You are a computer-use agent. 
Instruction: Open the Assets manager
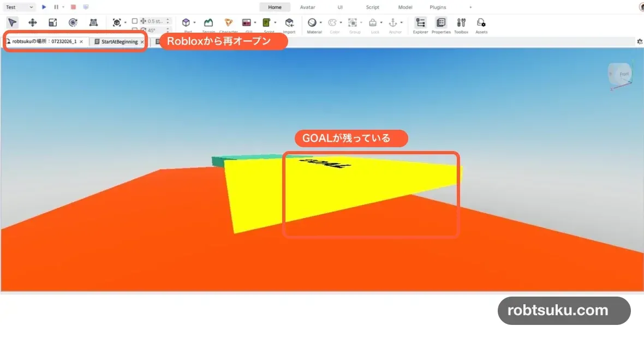(x=481, y=22)
